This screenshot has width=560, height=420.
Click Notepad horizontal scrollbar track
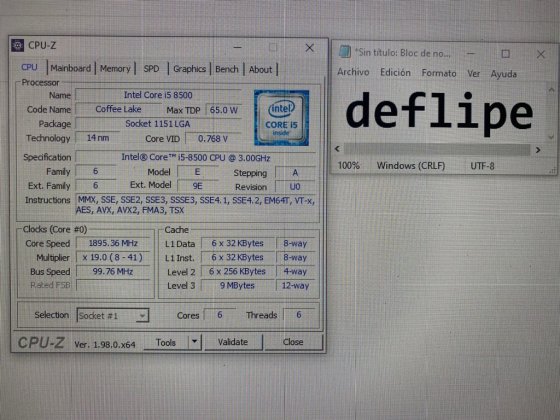pos(437,149)
